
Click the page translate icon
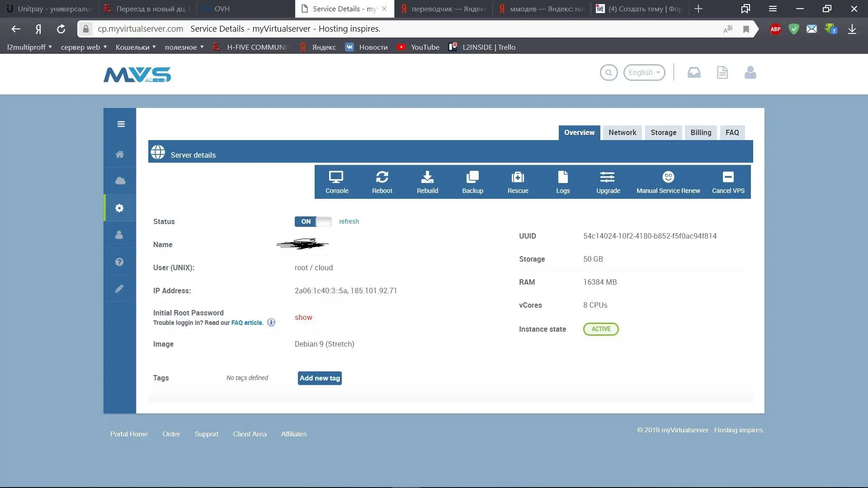point(727,29)
